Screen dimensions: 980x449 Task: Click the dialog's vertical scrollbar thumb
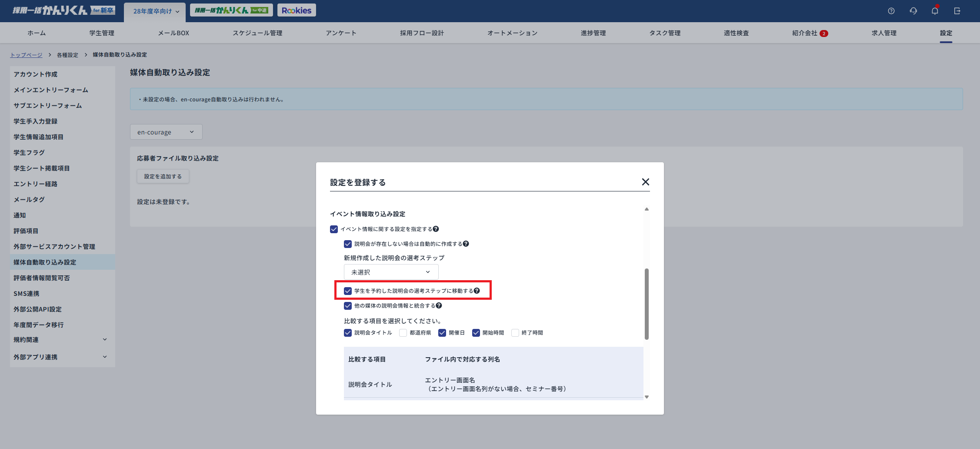tap(647, 304)
